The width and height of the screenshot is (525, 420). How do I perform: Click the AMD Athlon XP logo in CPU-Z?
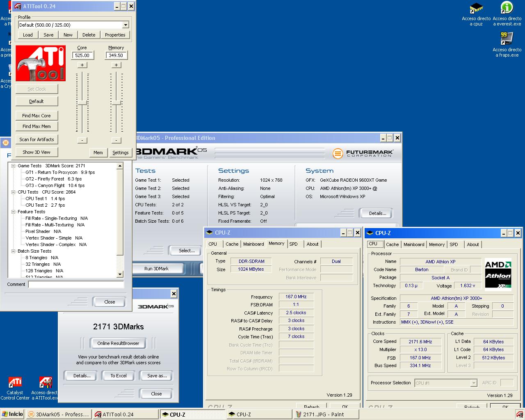point(498,274)
